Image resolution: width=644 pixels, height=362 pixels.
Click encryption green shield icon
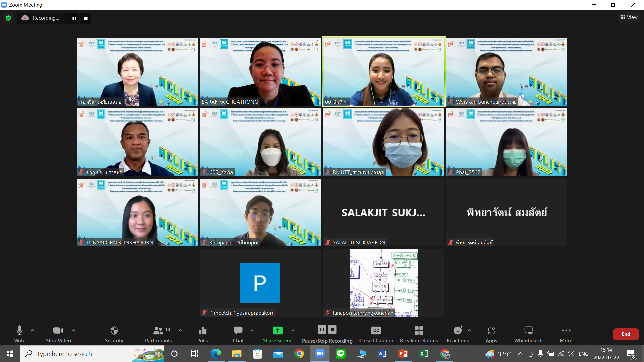[x=8, y=18]
